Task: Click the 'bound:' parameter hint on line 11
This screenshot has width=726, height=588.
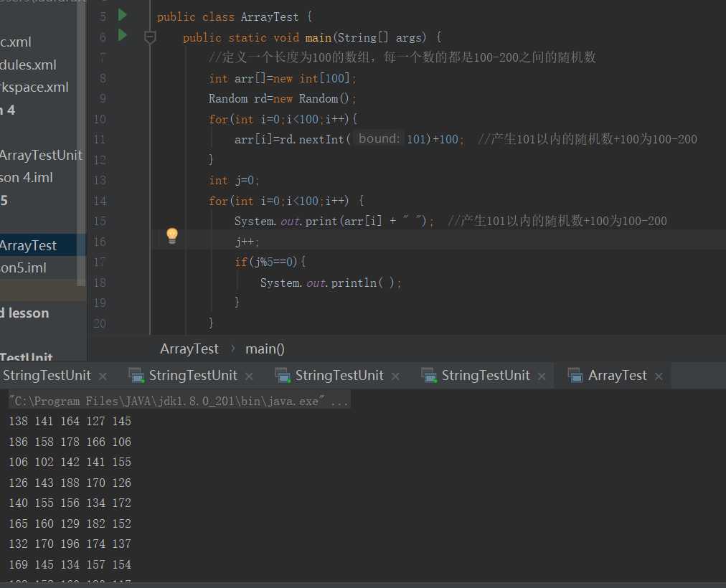Action: point(379,139)
